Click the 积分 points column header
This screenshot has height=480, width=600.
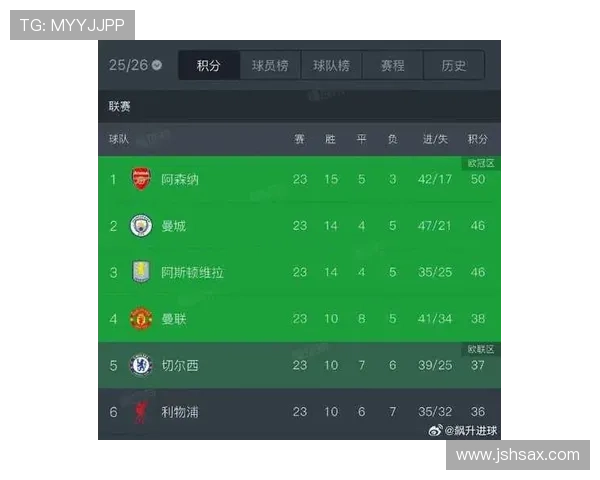coord(478,139)
